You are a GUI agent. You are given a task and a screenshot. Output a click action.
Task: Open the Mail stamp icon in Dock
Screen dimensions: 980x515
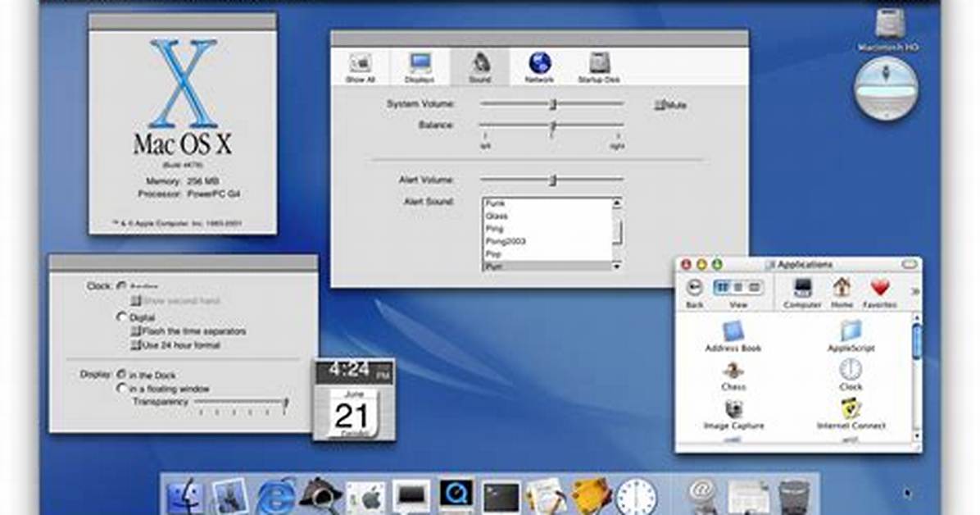coord(229,497)
